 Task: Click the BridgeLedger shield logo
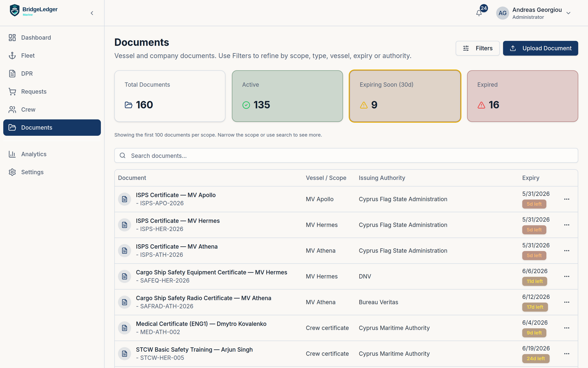click(x=15, y=10)
